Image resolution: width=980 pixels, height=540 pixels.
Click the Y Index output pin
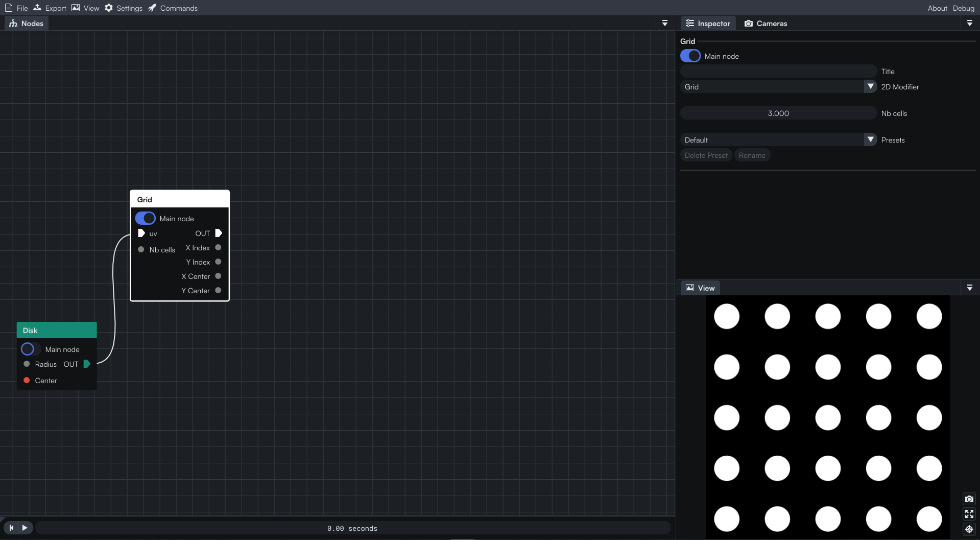[x=218, y=262]
